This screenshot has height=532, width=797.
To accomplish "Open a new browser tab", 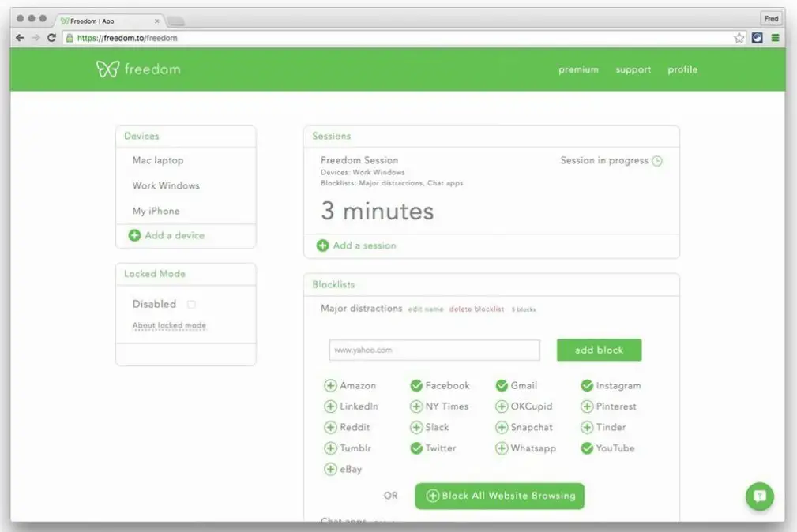I will (176, 21).
